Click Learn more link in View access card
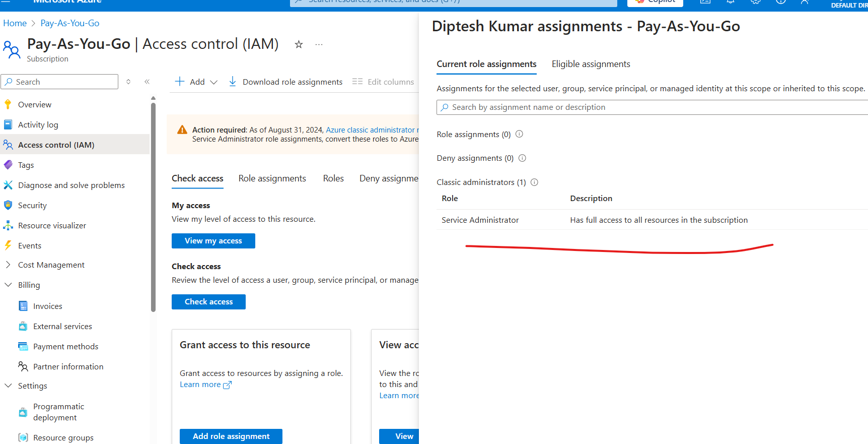Image resolution: width=868 pixels, height=444 pixels. pos(399,396)
